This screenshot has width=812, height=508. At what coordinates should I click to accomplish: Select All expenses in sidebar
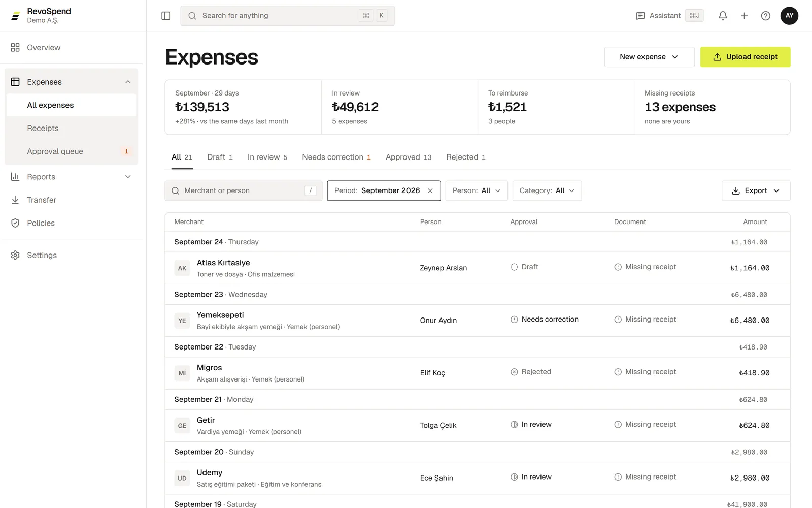coord(71,105)
